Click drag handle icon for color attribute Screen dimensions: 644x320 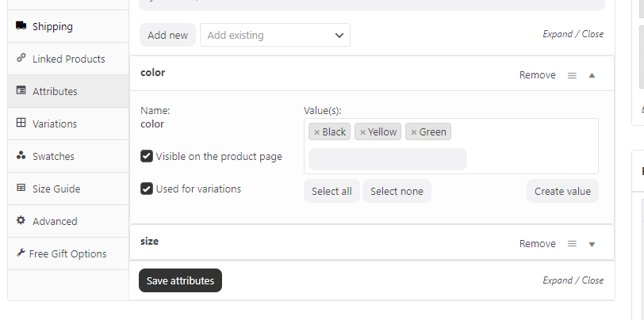(572, 75)
